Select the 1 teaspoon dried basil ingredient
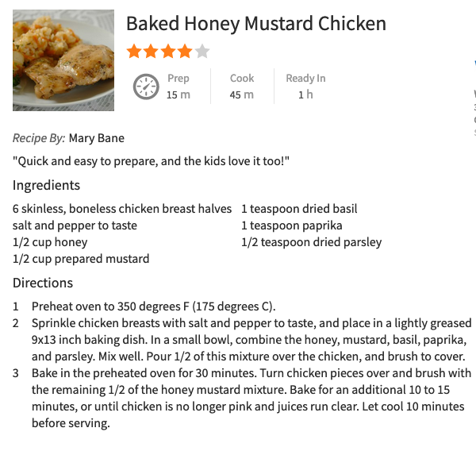 (299, 209)
